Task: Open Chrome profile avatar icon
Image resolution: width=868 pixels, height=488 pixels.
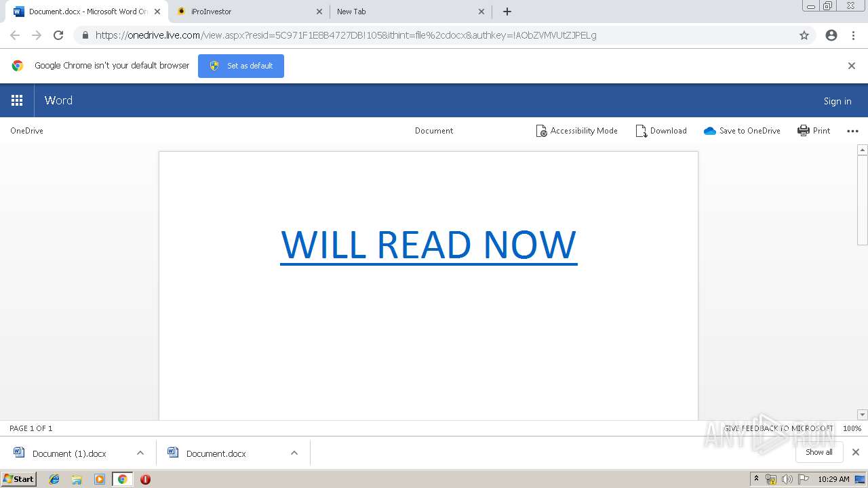Action: 831,35
